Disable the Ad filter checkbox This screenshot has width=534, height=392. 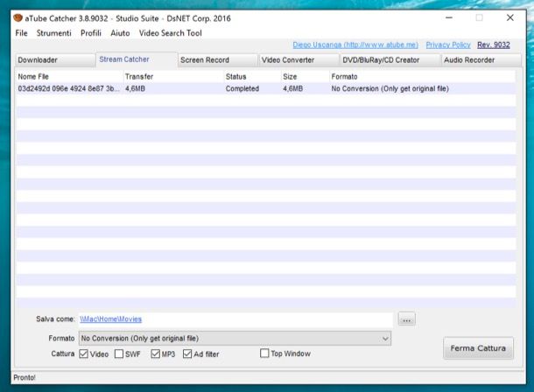187,354
